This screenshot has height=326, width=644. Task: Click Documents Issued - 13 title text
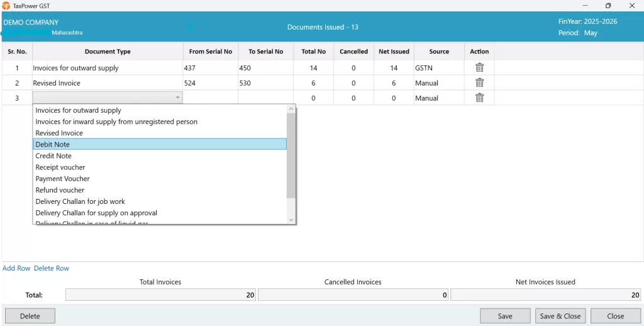pos(323,27)
